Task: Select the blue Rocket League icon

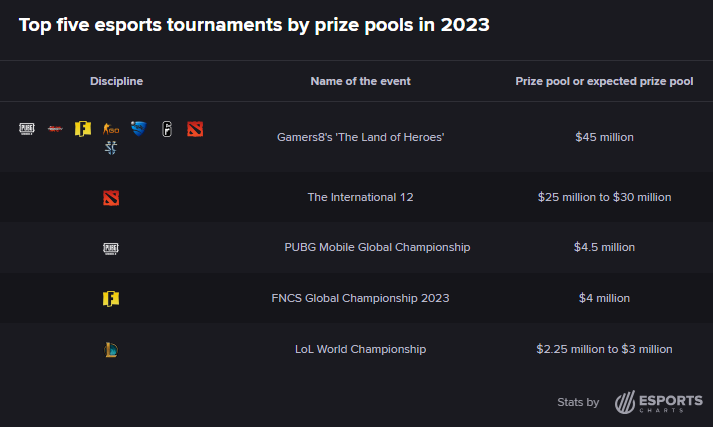Action: pyautogui.click(x=139, y=129)
